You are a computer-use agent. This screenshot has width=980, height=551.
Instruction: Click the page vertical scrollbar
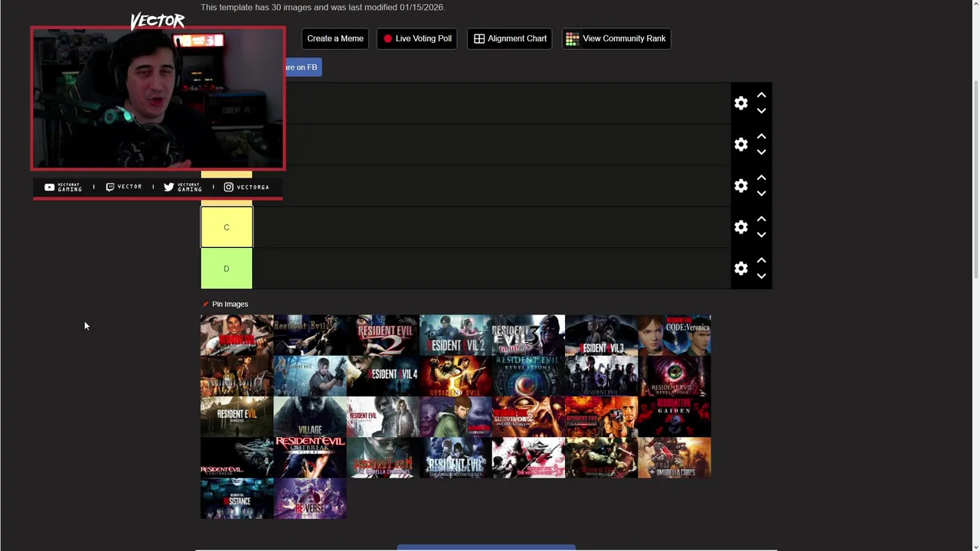click(975, 178)
